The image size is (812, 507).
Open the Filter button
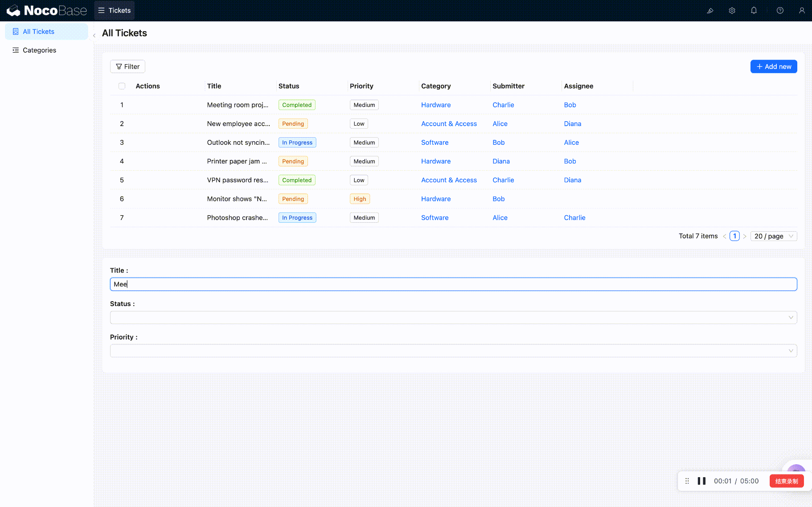tap(127, 66)
